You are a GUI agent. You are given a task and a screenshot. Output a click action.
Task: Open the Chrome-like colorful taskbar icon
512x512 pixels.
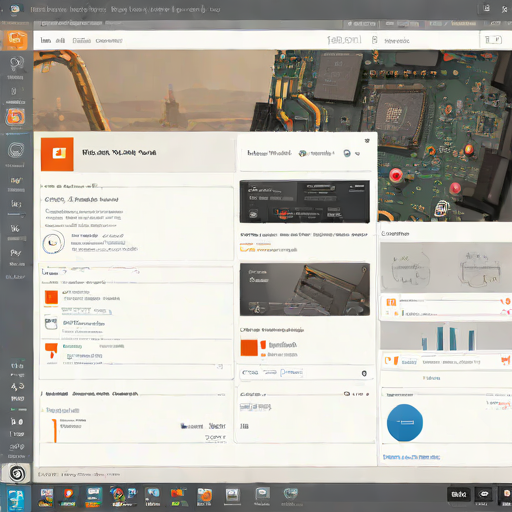116,496
